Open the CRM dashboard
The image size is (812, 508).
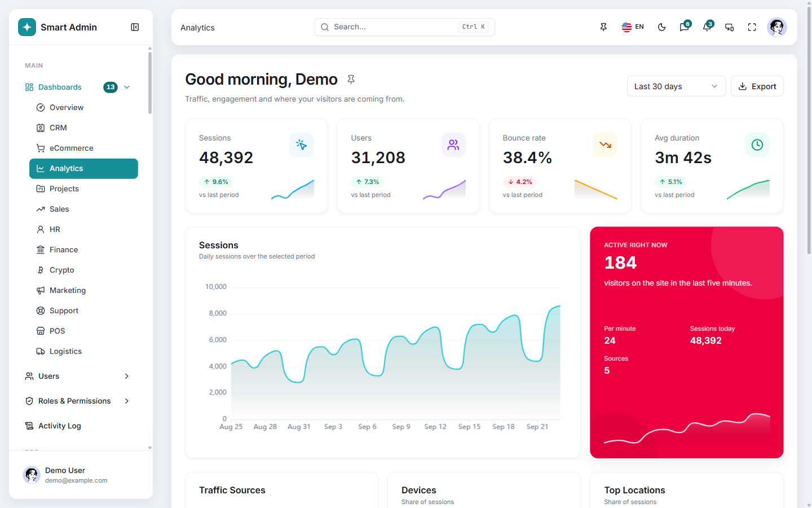(x=83, y=128)
